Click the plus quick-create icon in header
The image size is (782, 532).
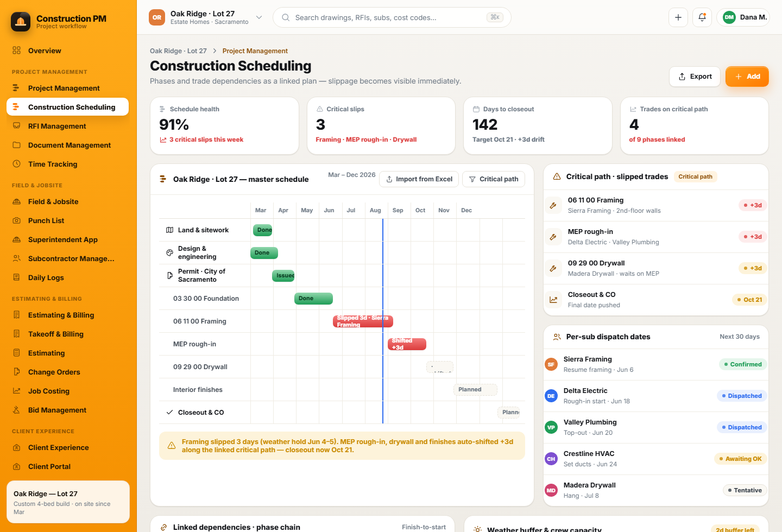point(678,17)
